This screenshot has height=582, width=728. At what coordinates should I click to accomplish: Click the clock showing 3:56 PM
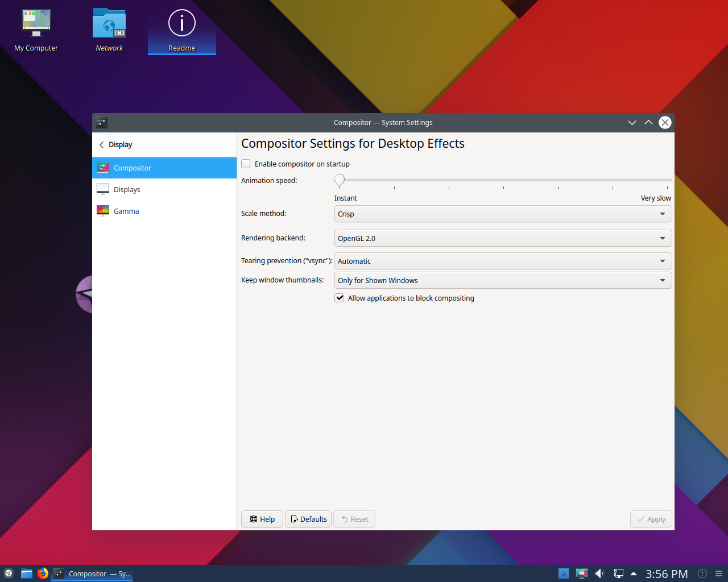click(667, 574)
